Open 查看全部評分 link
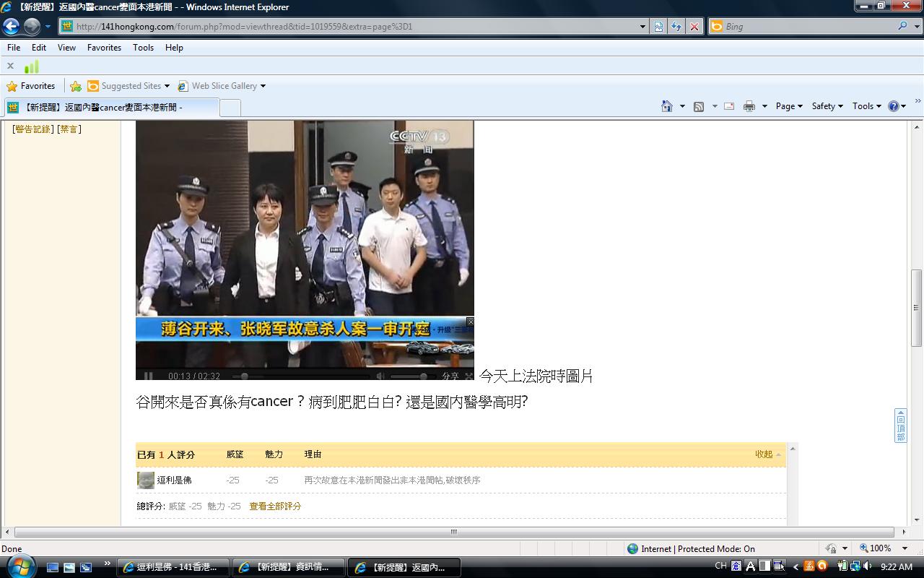This screenshot has width=924, height=578. [x=274, y=506]
